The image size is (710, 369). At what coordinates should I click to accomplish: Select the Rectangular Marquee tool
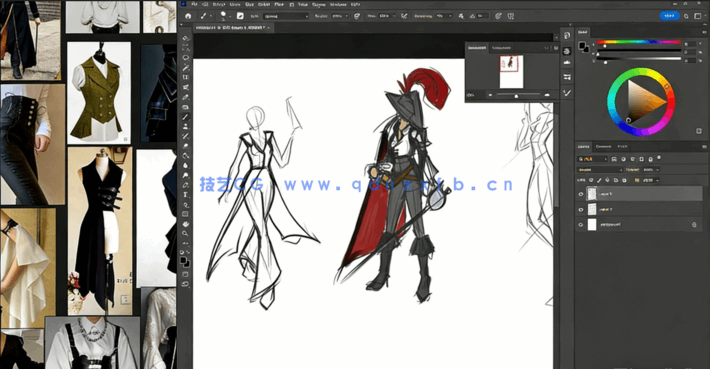click(186, 48)
